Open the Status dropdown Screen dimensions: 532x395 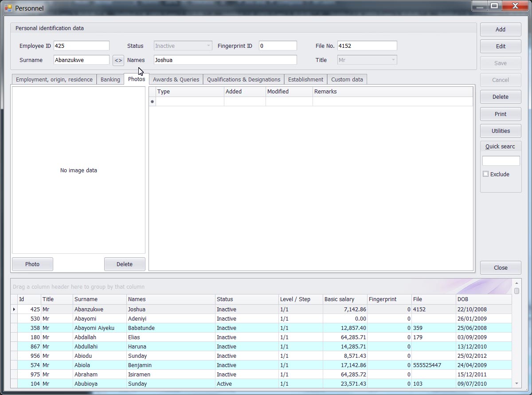click(x=208, y=46)
